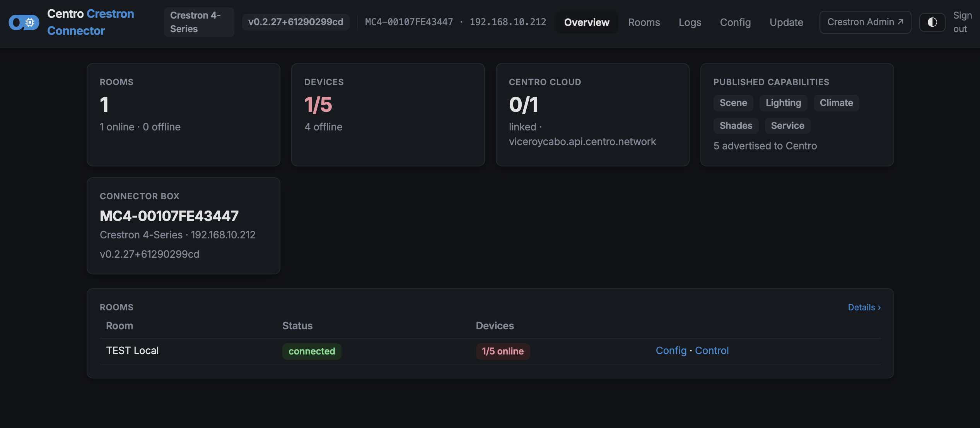The image size is (980, 428).
Task: Click the Centro Crestron Connector title
Action: 90,22
